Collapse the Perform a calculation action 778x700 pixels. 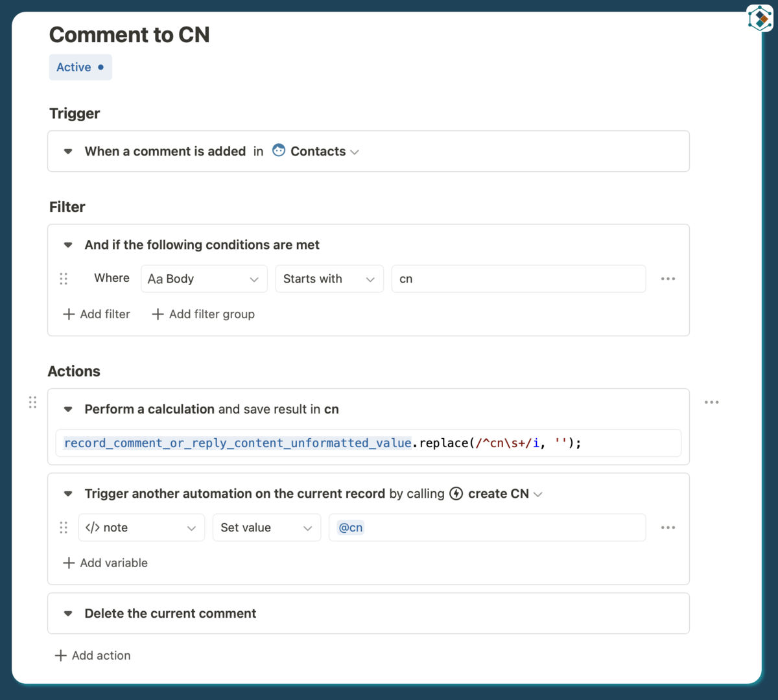[68, 410]
